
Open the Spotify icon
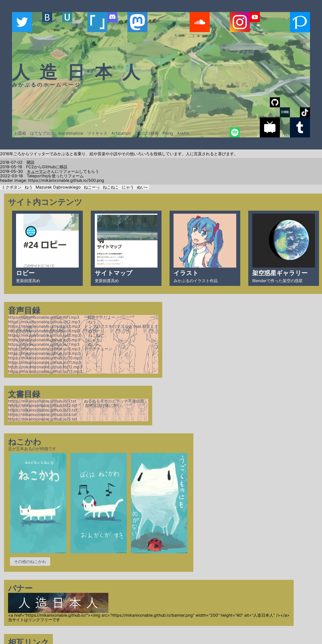coord(235,132)
